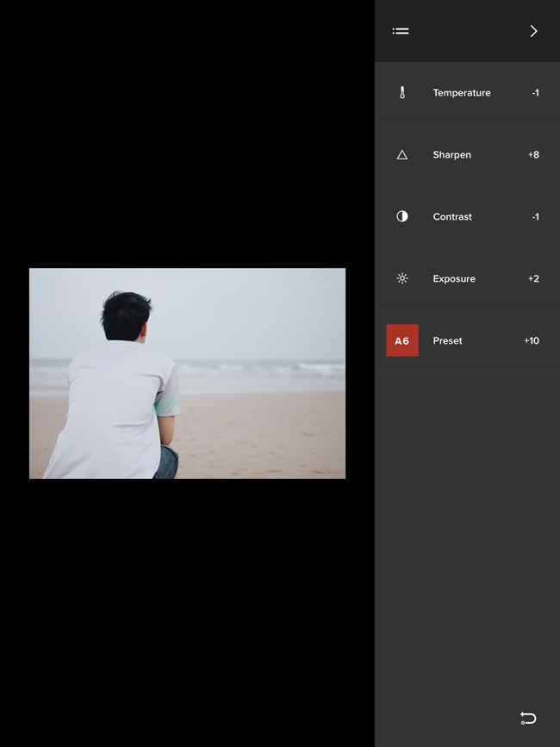
Task: Tap the forward chevron arrow
Action: [x=533, y=31]
